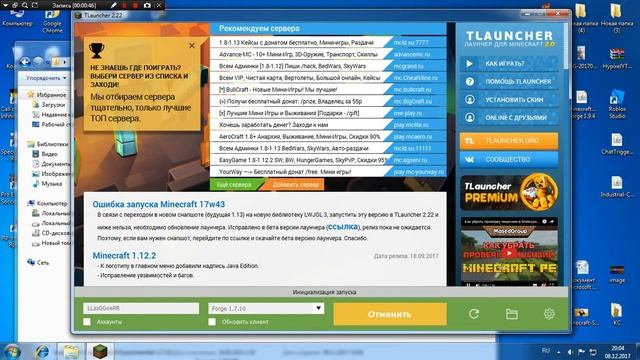The image size is (640, 360).
Task: Select server address mc.CheatMine.ru
Action: [x=416, y=78]
